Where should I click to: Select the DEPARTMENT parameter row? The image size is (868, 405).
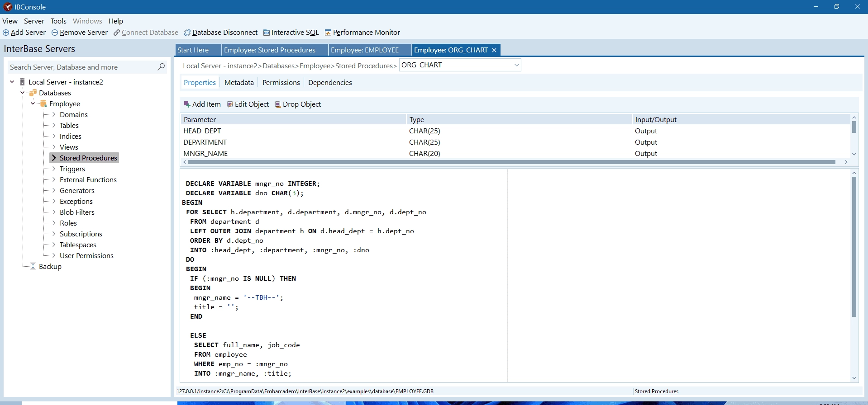515,142
